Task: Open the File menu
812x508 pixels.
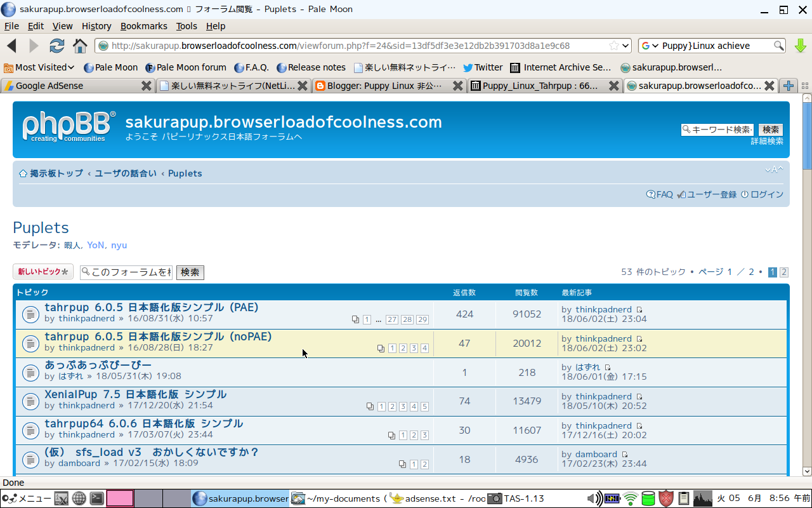Action: point(11,26)
